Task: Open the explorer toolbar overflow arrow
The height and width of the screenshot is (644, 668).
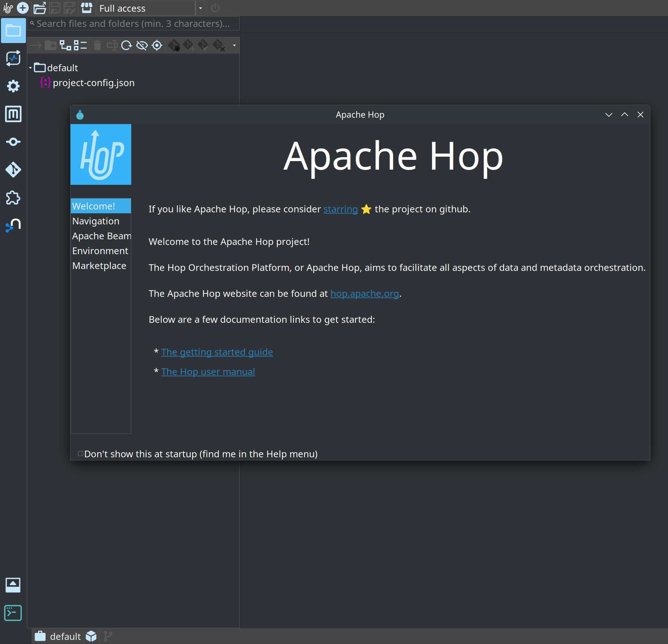Action: (x=234, y=45)
